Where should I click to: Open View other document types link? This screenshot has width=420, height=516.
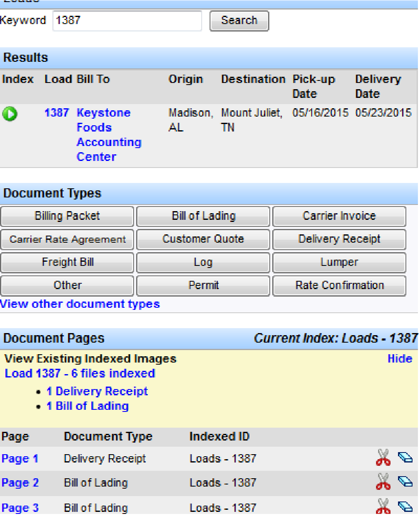click(x=80, y=304)
